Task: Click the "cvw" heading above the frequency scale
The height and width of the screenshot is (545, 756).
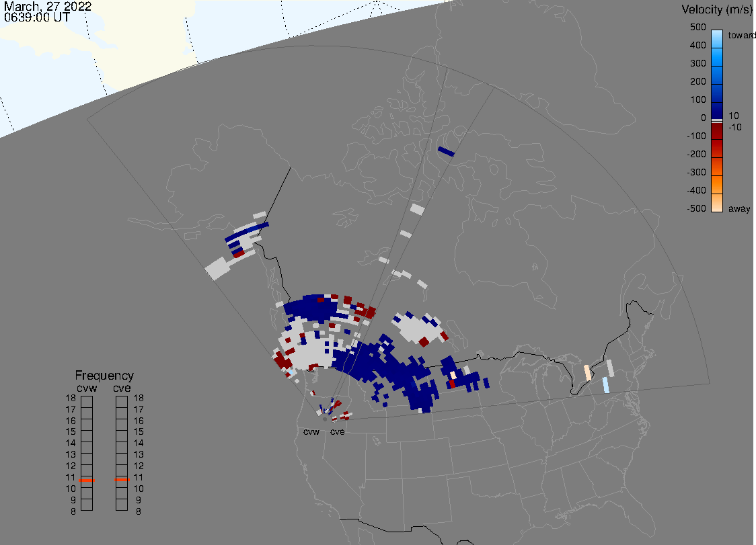Action: [x=87, y=388]
